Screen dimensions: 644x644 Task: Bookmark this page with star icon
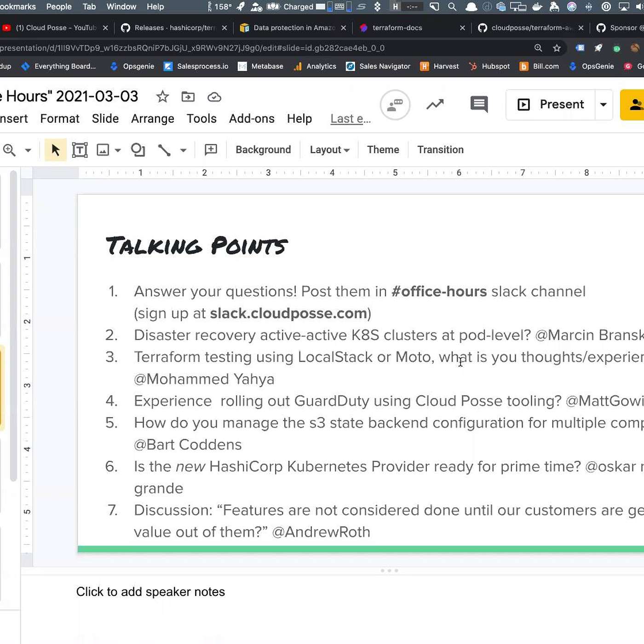point(557,48)
